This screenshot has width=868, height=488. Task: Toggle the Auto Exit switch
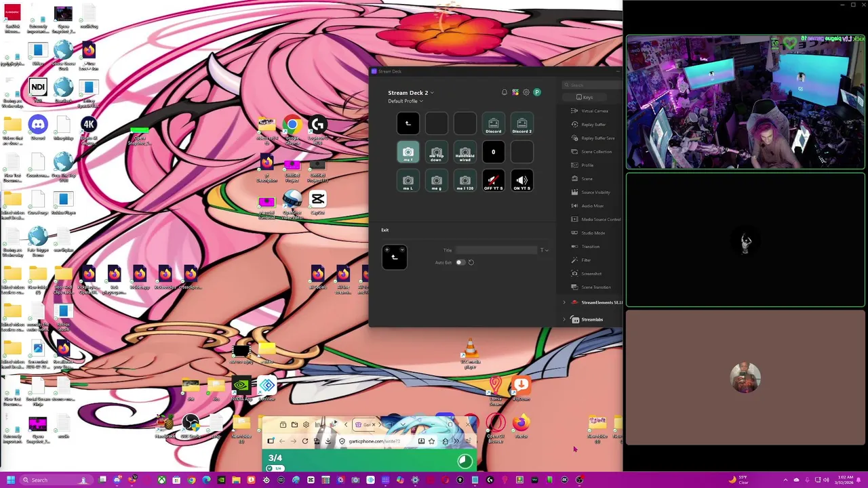coord(460,262)
